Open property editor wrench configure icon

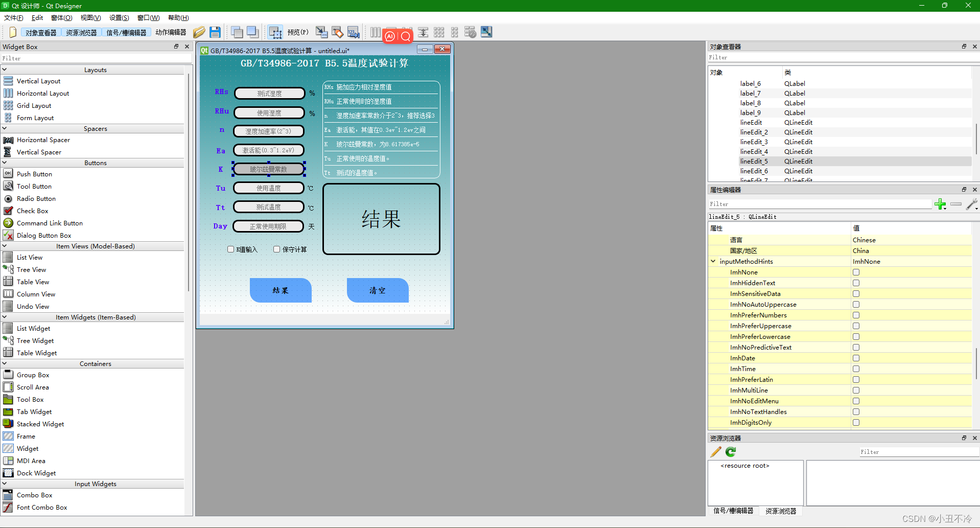pos(972,204)
